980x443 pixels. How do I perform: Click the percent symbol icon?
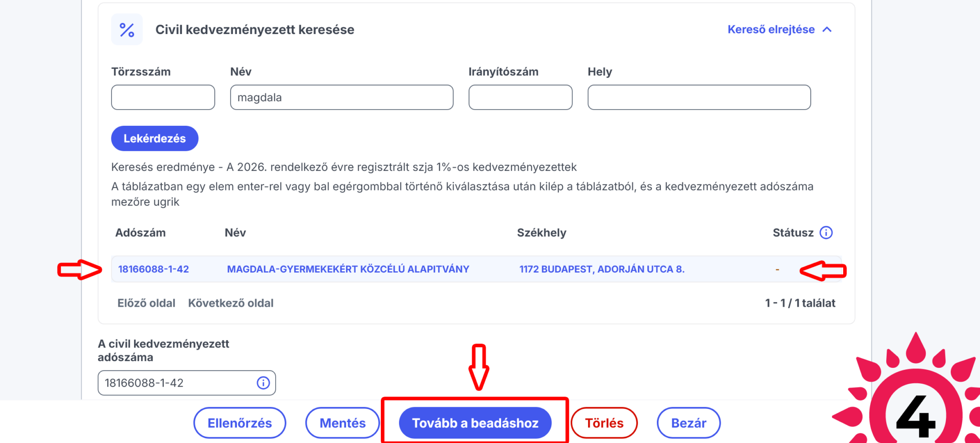[x=127, y=30]
